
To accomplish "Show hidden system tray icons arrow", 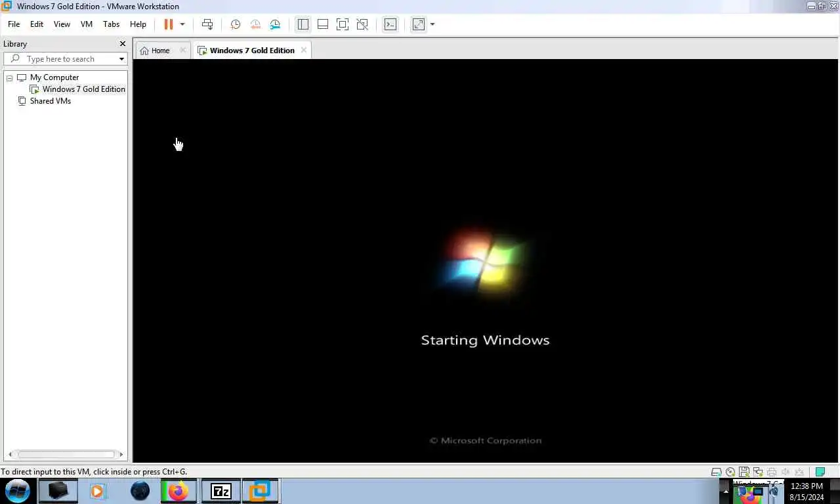I will coord(726,491).
